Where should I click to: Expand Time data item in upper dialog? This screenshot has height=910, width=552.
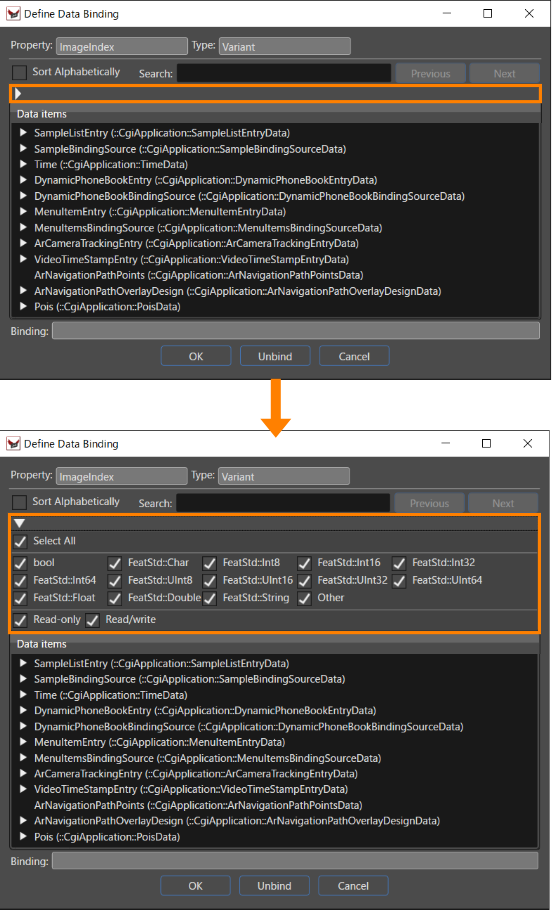point(23,164)
